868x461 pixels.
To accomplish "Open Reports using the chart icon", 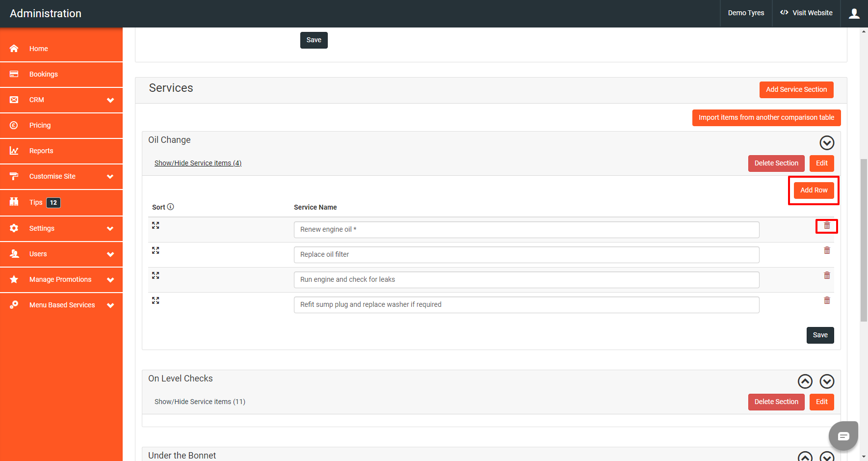I will 14,151.
